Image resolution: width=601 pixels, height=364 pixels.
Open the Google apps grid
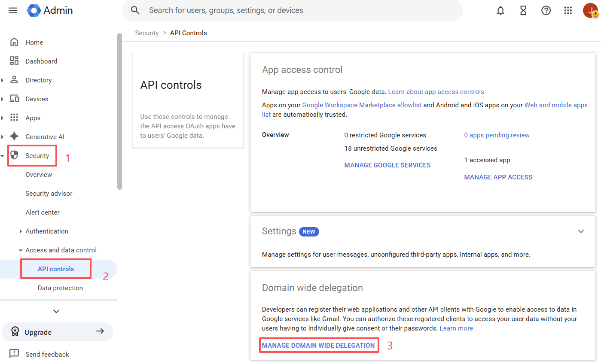tap(568, 10)
